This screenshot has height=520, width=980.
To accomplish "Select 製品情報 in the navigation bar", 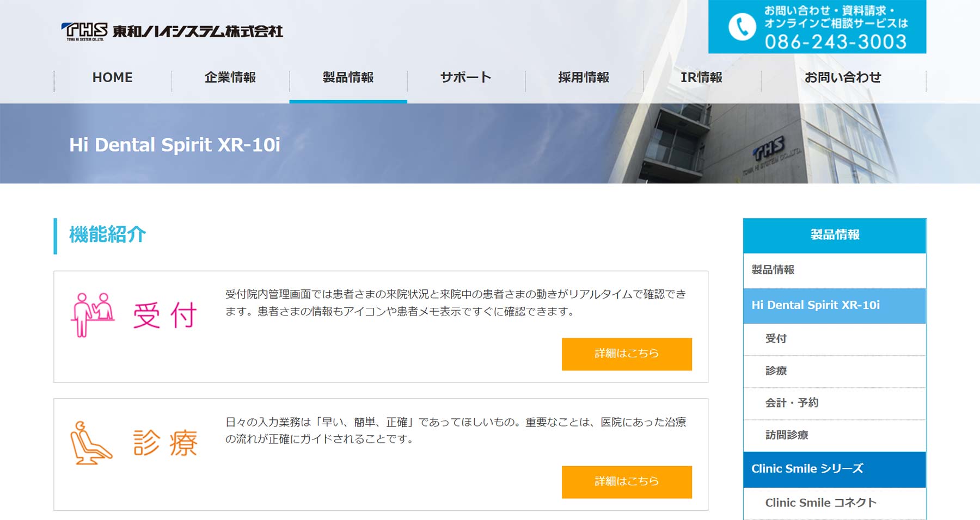I will (x=348, y=77).
